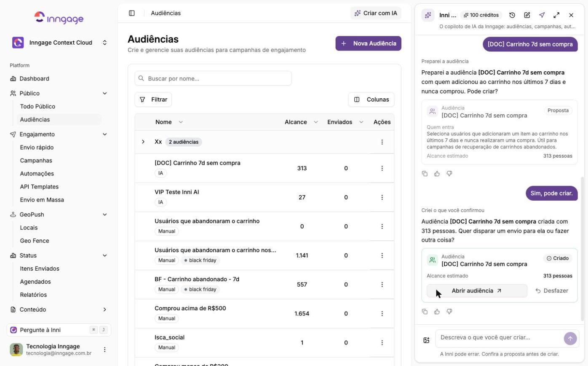Attach an image to the Inni prompt
This screenshot has height=366, width=588.
click(426, 340)
